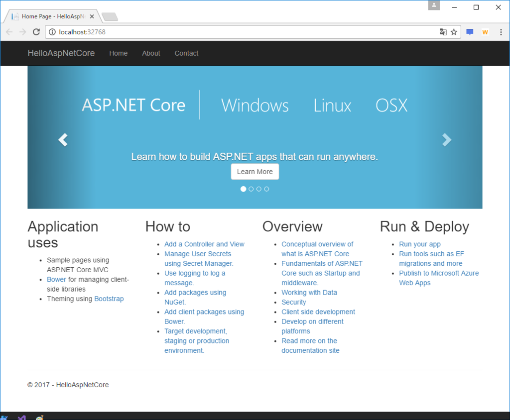The image size is (510, 420).
Task: Open the Chrome three-dot menu
Action: (x=501, y=32)
